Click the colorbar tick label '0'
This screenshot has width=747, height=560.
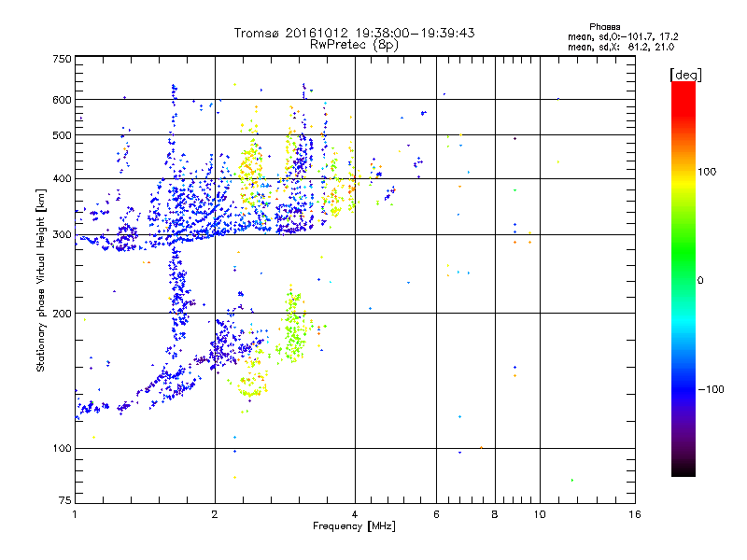(700, 281)
